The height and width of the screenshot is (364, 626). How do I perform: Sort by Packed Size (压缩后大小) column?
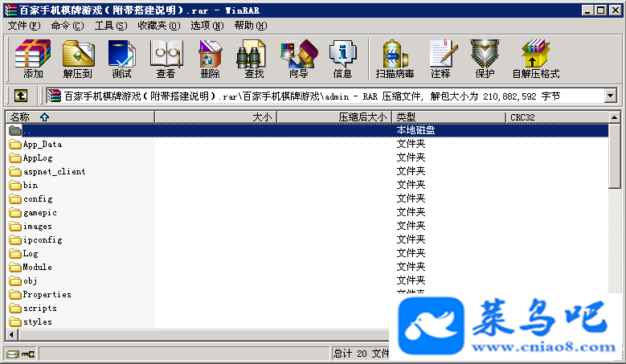pos(334,117)
